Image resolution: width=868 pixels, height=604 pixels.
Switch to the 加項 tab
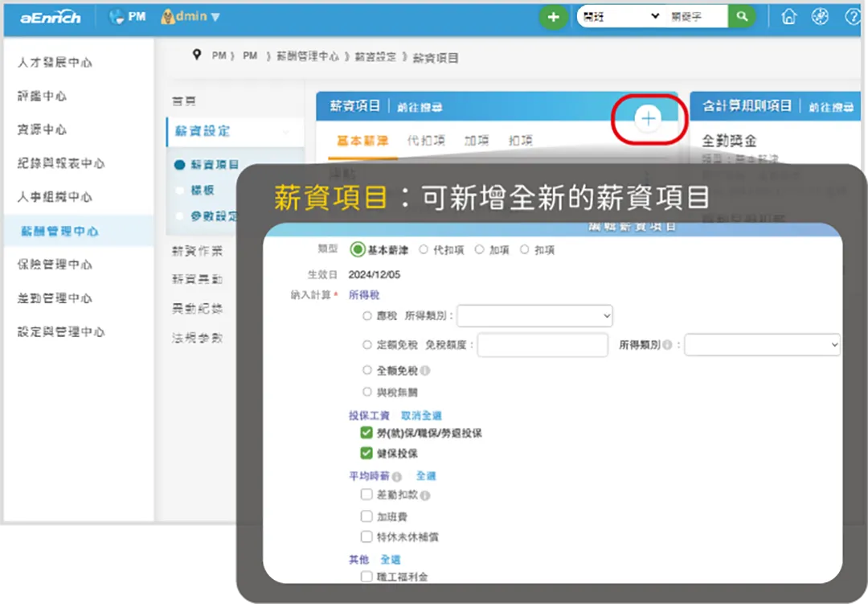click(x=476, y=138)
